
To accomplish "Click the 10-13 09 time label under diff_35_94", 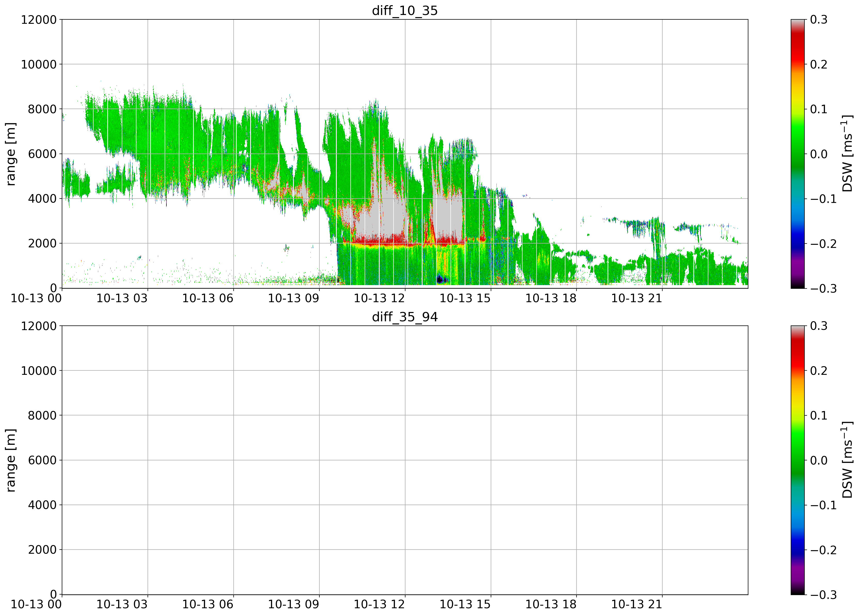I will click(x=294, y=605).
